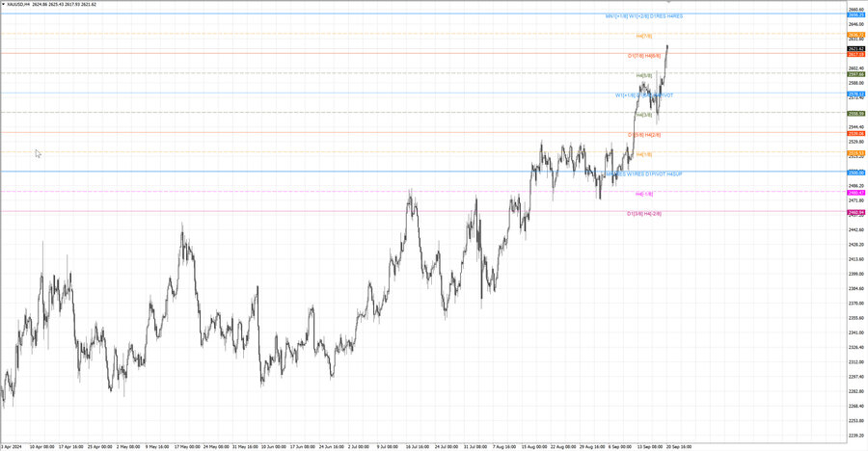Click the 16 Jul 16:00 time axis label
Image resolution: width=868 pixels, height=451 pixels.
[x=417, y=446]
